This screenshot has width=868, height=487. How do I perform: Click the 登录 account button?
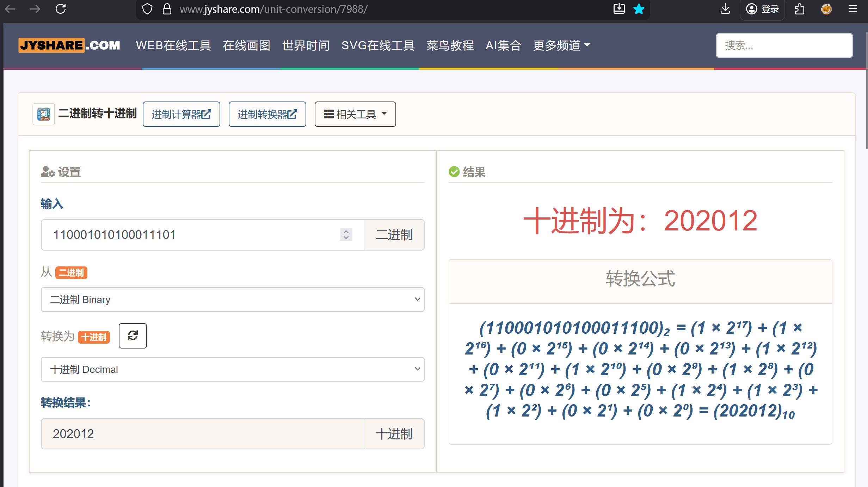tap(762, 9)
